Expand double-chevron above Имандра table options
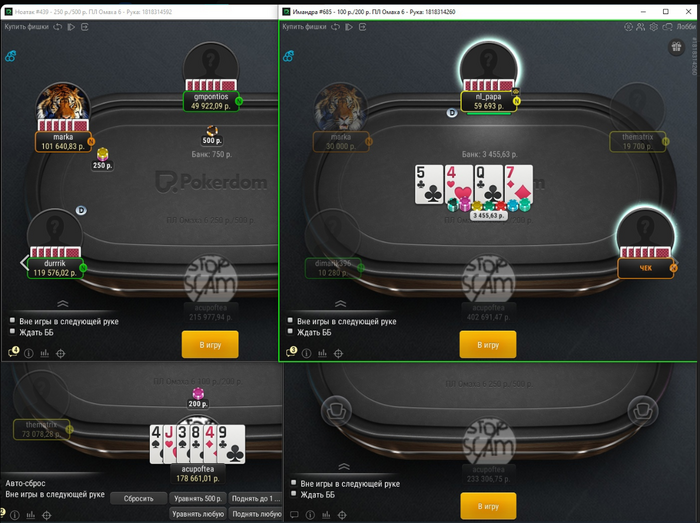Viewport: 700px width, 523px height. (x=341, y=304)
